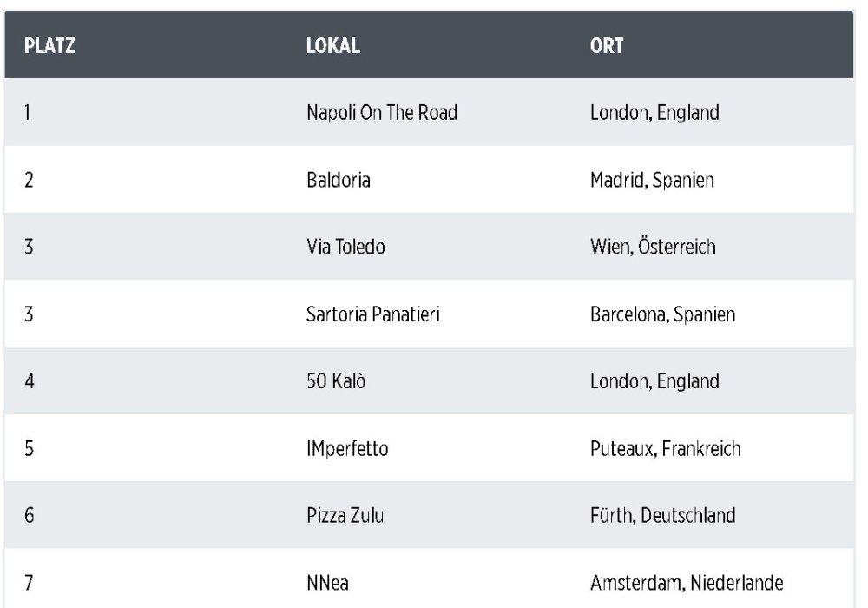Click the PLATZ column header
868x608 pixels.
(x=49, y=47)
